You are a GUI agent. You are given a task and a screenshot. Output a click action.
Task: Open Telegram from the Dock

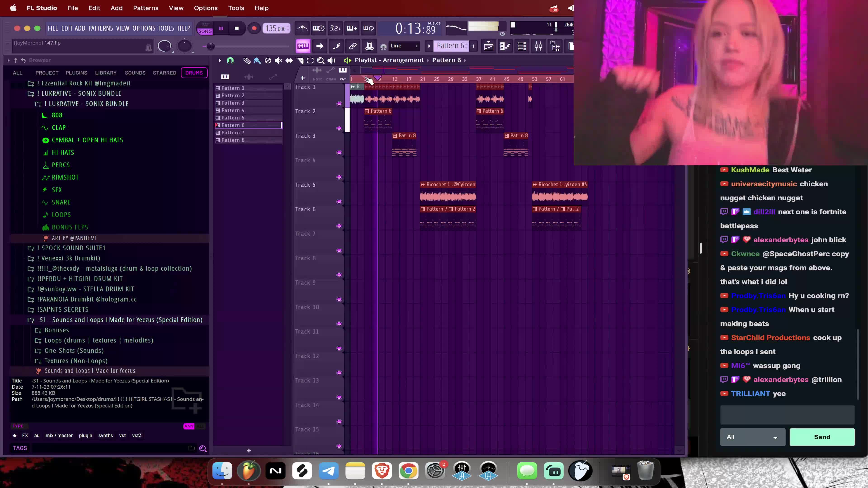328,471
